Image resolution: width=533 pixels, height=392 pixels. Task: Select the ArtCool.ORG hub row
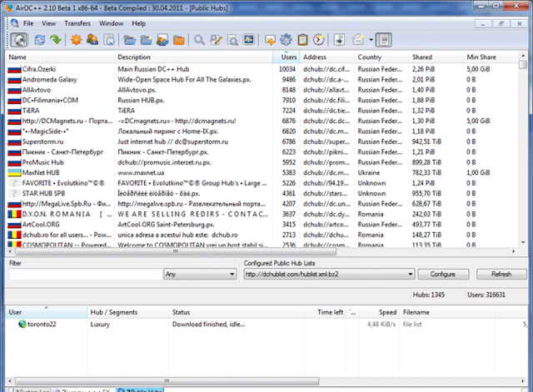point(262,225)
